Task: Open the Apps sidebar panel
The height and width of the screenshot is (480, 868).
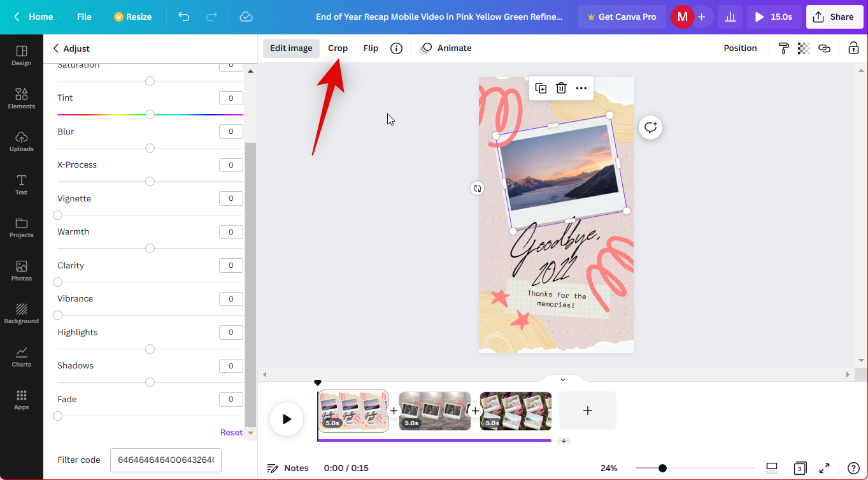Action: coord(21,400)
